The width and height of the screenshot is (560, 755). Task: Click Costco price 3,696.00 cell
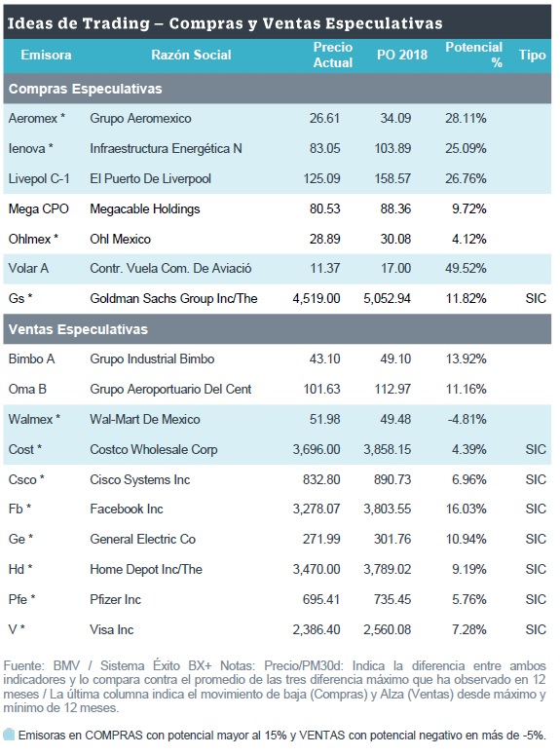click(317, 449)
